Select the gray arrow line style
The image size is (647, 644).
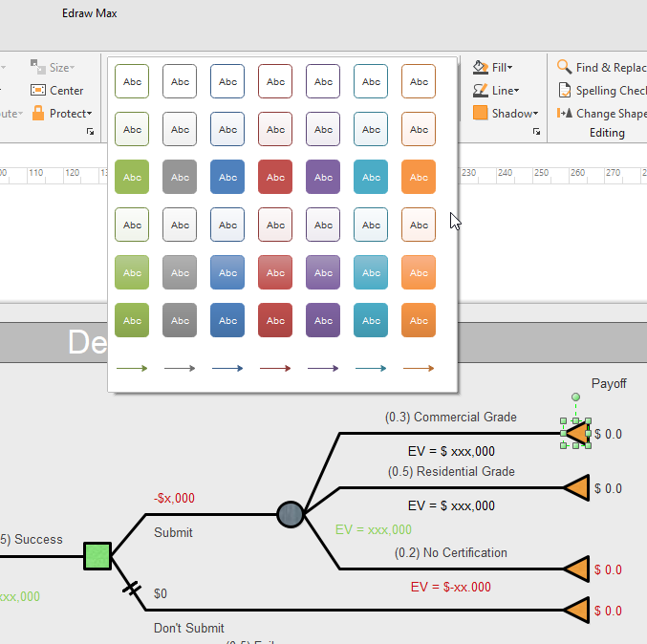pos(180,368)
